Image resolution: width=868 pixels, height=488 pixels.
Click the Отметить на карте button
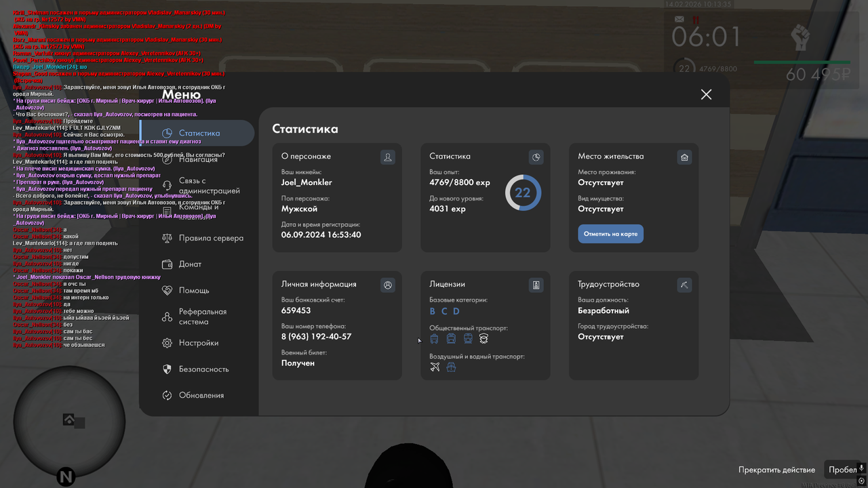pyautogui.click(x=610, y=234)
